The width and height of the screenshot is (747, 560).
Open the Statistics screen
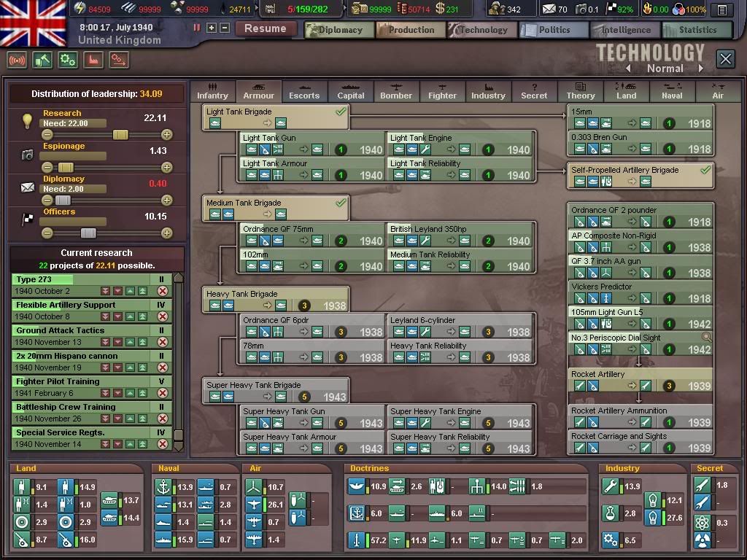pos(697,30)
